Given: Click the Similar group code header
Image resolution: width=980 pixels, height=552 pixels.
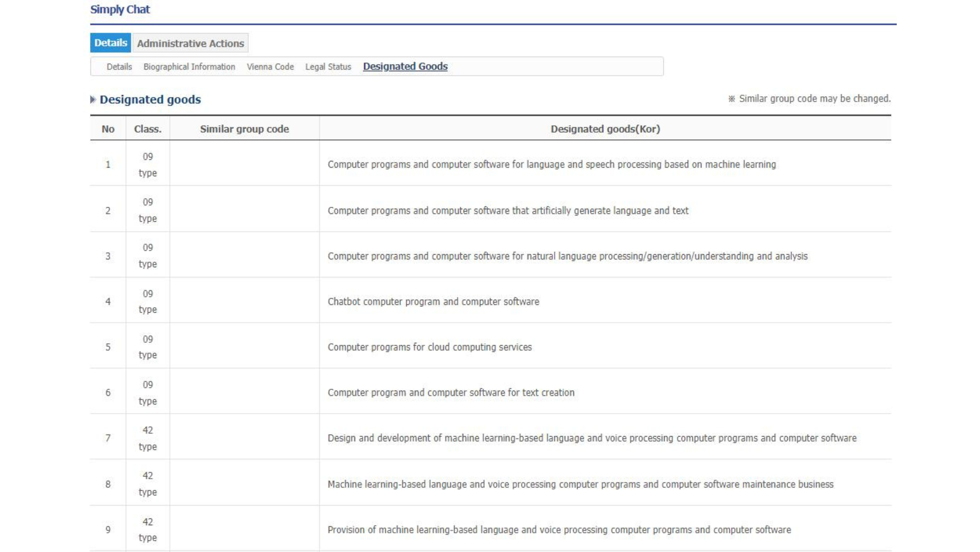Looking at the screenshot, I should coord(245,129).
